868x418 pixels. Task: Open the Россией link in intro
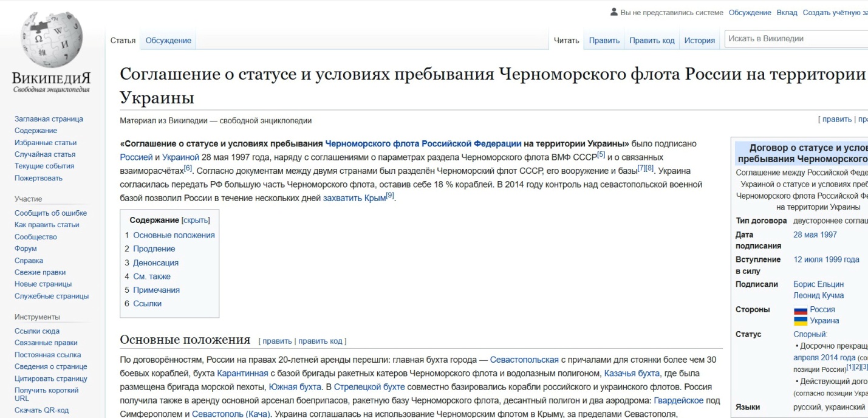tap(136, 157)
